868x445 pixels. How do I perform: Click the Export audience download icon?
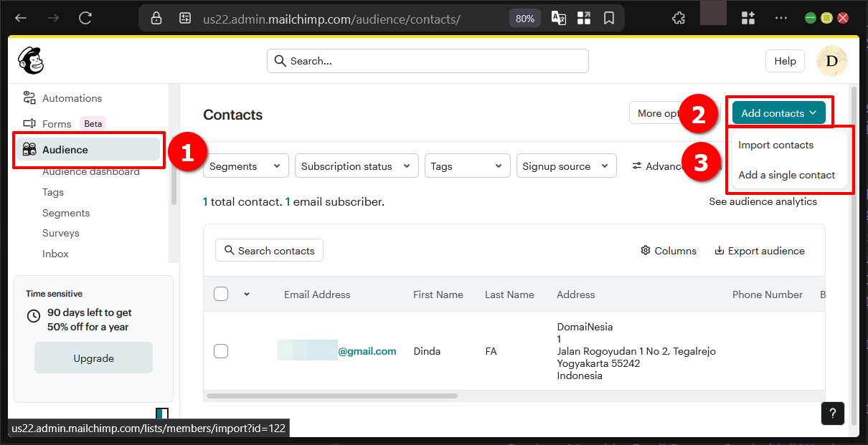tap(718, 250)
